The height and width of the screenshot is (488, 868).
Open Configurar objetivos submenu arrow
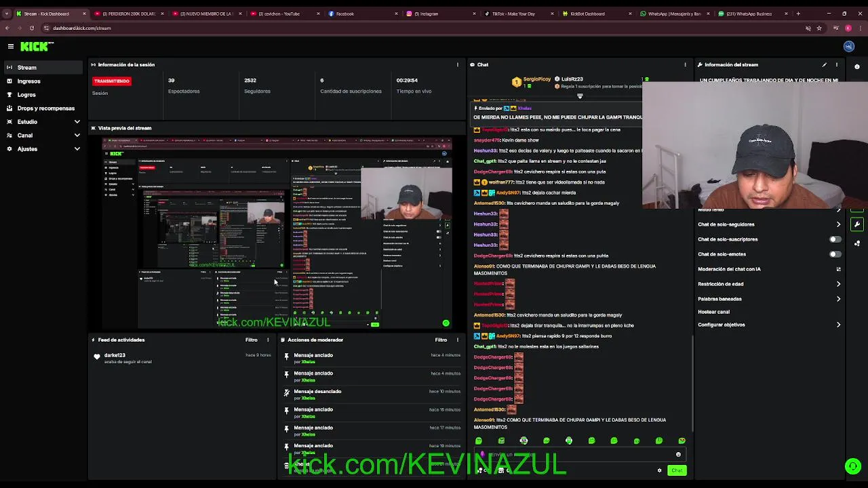[x=839, y=325]
